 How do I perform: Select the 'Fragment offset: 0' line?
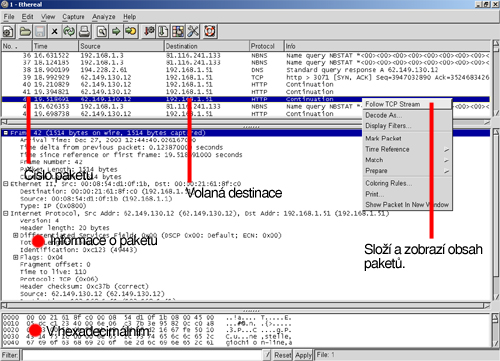pos(55,264)
